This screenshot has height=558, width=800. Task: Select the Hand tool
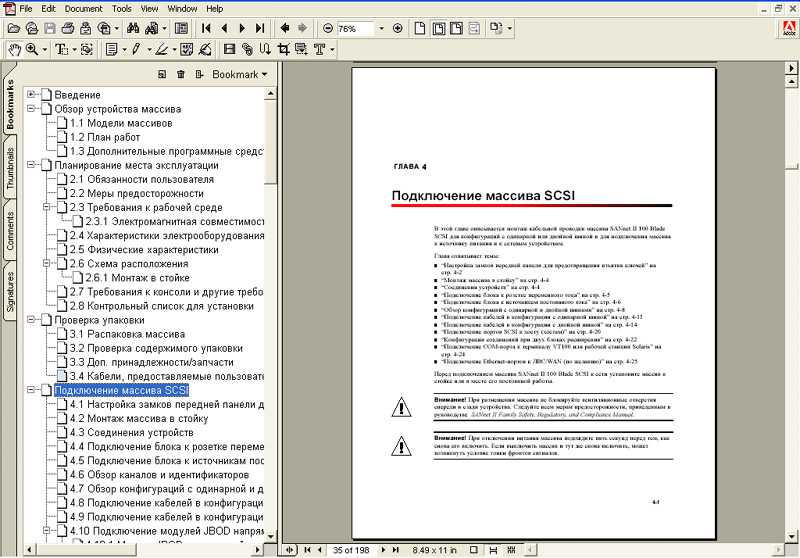[x=14, y=49]
